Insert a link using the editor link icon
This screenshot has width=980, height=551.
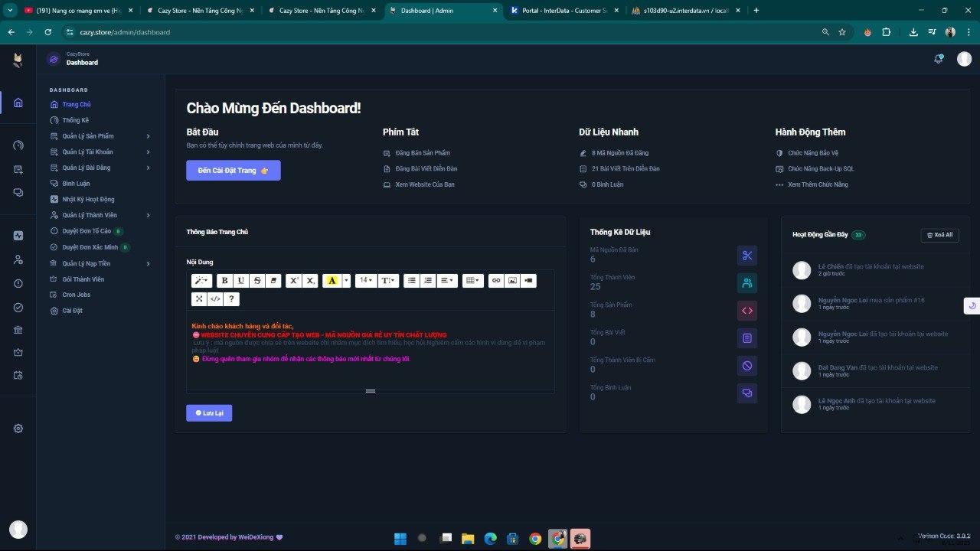(495, 281)
